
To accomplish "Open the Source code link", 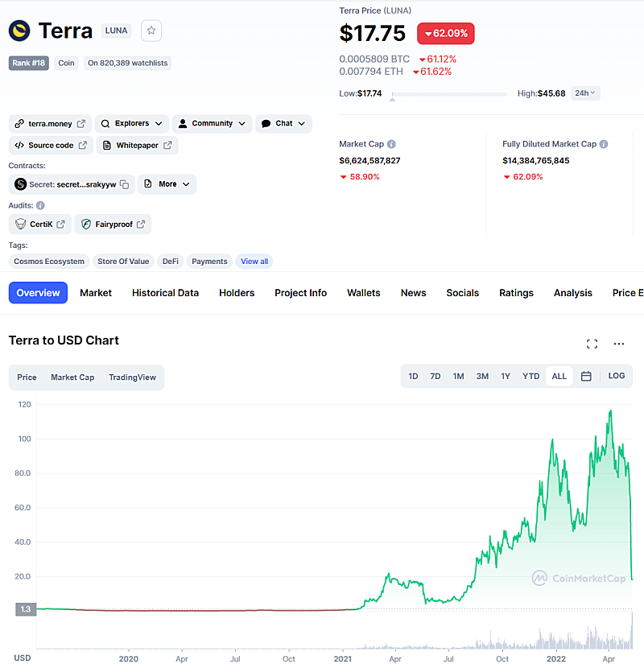I will click(51, 145).
